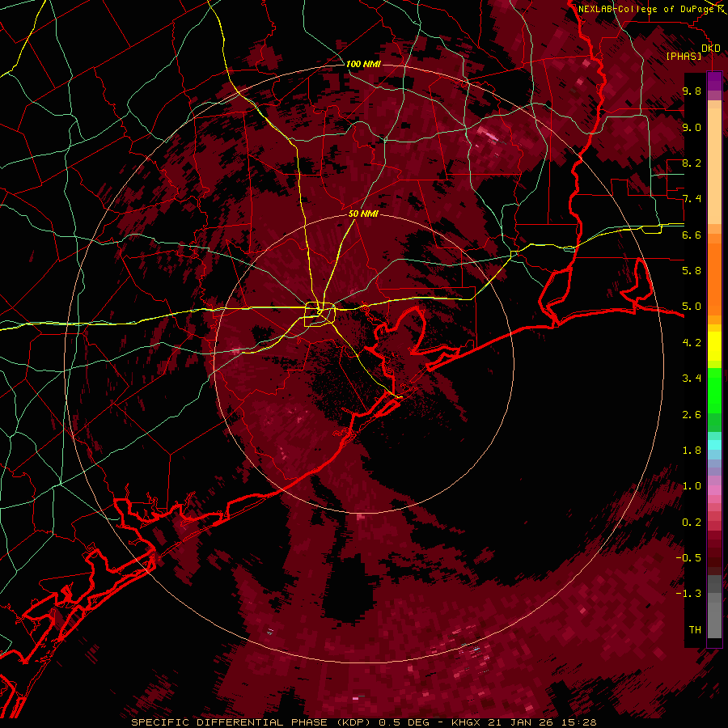Select the 50 NMI range ring label
The height and width of the screenshot is (728, 728).
363,214
